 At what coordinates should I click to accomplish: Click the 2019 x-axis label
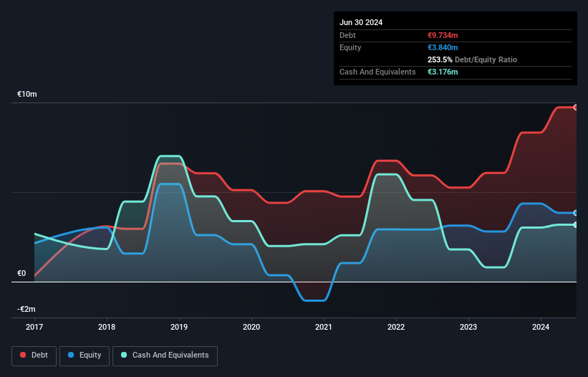point(179,327)
